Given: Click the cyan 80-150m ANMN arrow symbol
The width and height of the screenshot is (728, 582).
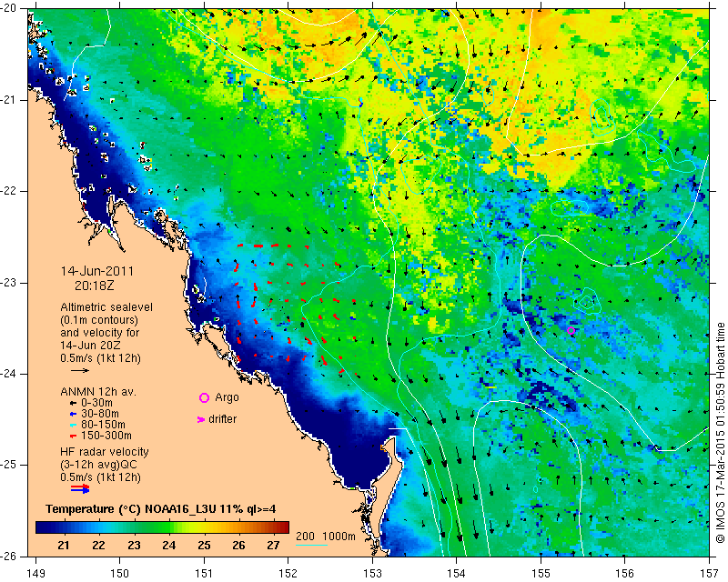Looking at the screenshot, I should tap(73, 425).
